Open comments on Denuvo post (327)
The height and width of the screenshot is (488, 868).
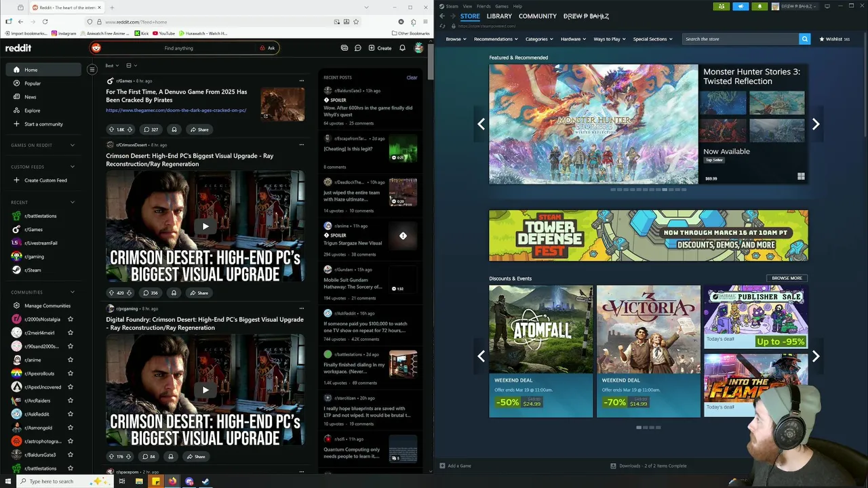coord(151,129)
